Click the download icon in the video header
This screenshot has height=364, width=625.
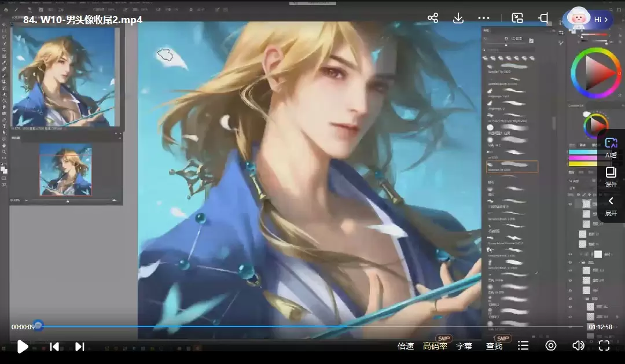point(458,18)
